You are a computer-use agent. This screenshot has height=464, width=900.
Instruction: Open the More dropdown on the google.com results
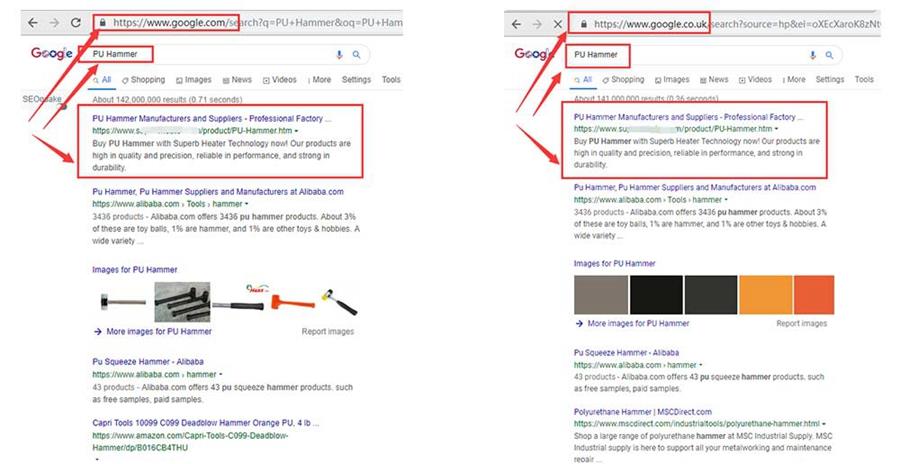tap(319, 80)
